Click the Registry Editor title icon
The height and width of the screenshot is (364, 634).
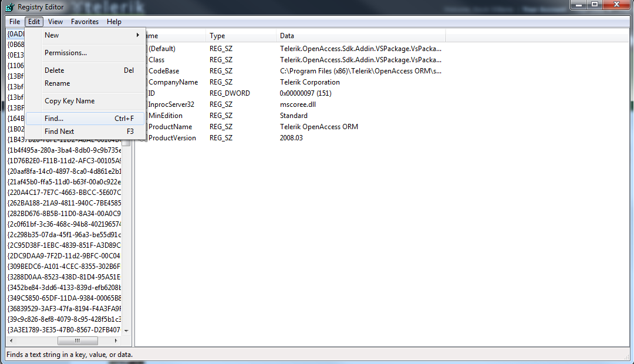click(10, 7)
